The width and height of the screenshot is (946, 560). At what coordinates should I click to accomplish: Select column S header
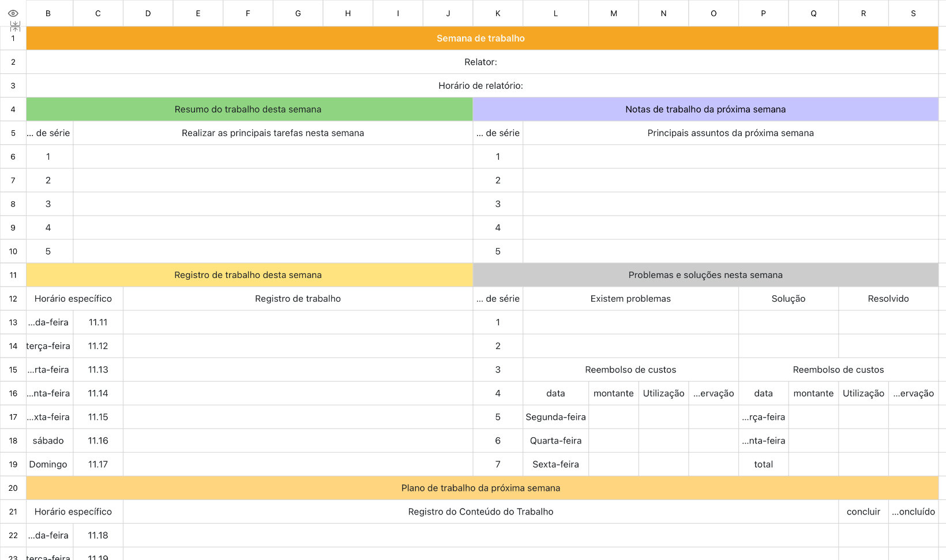[x=913, y=13]
